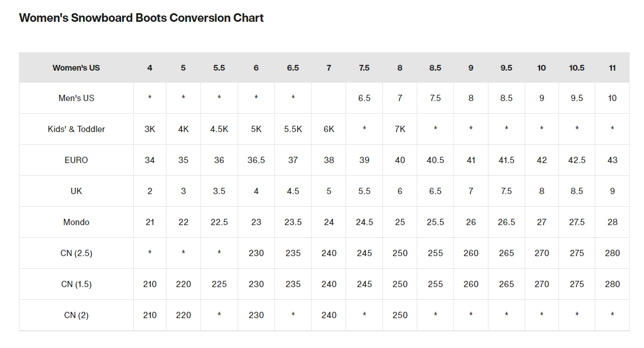Viewport: 644px width, 348px height.
Task: Select the size 11 column header
Action: pyautogui.click(x=612, y=68)
